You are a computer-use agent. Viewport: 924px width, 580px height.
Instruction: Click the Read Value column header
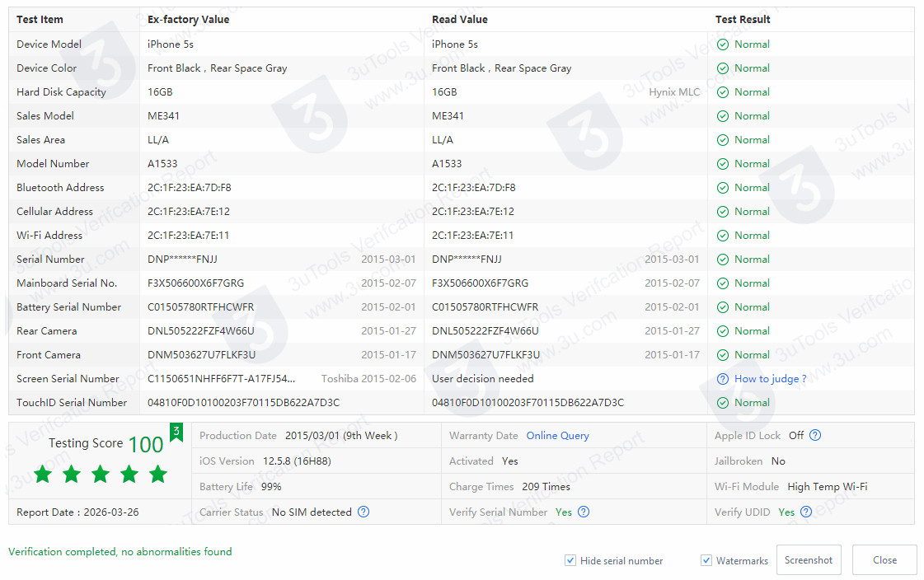[460, 20]
